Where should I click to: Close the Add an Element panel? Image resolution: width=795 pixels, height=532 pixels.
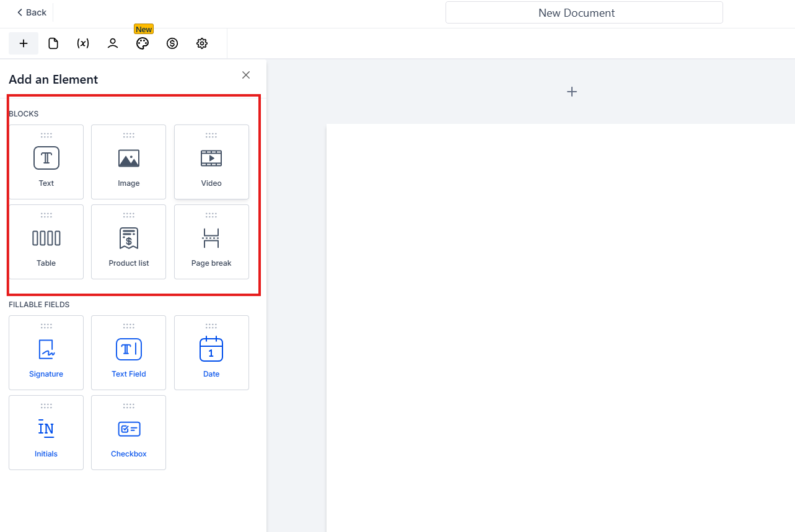coord(246,75)
